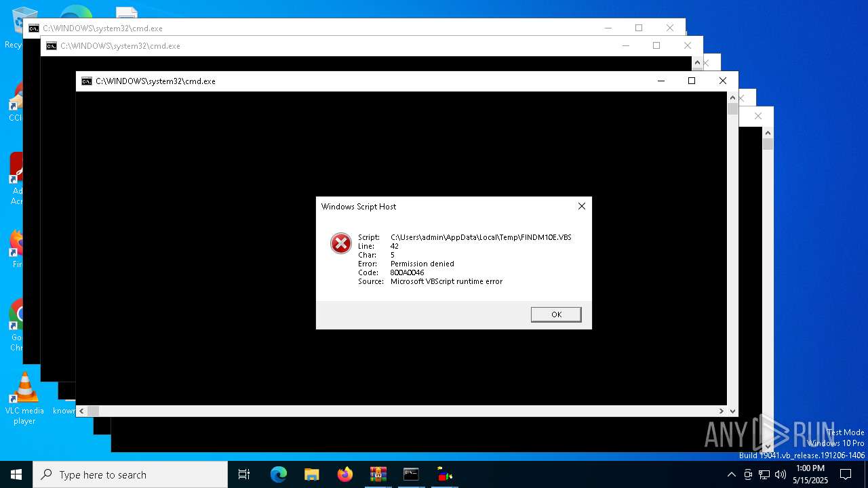Open File Explorer from taskbar
Screen dimensions: 868x488
pos(312,474)
